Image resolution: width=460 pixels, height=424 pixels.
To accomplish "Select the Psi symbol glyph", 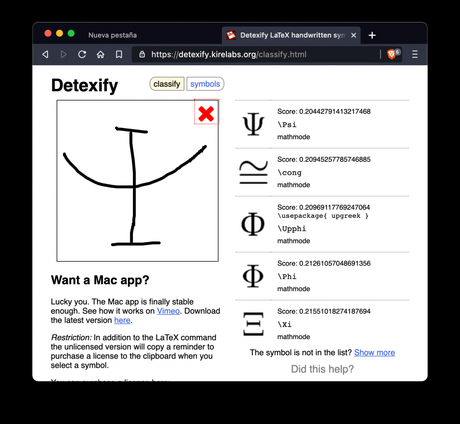I will click(253, 124).
